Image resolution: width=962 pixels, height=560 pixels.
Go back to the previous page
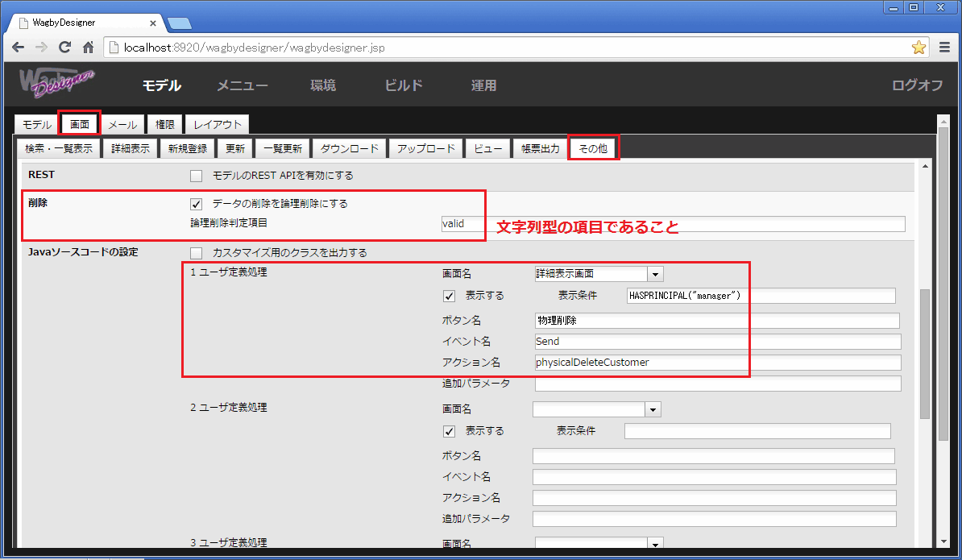pyautogui.click(x=19, y=48)
